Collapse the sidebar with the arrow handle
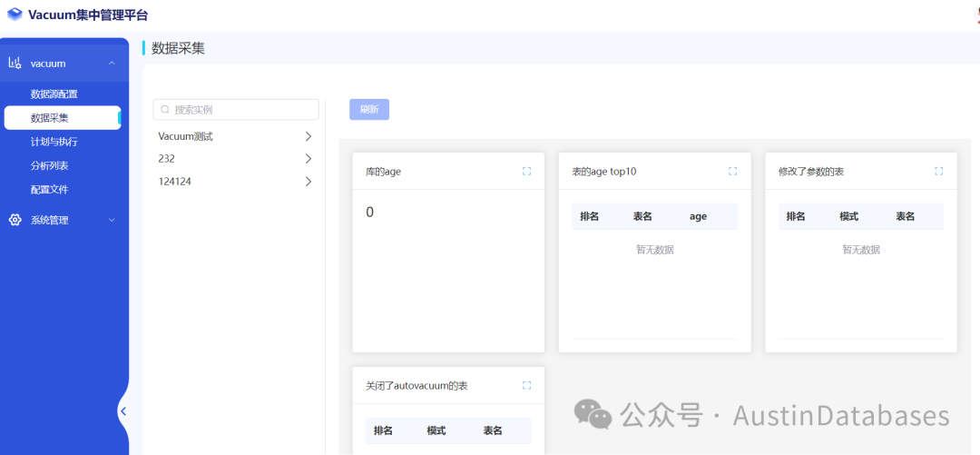This screenshot has height=455, width=980. 123,411
